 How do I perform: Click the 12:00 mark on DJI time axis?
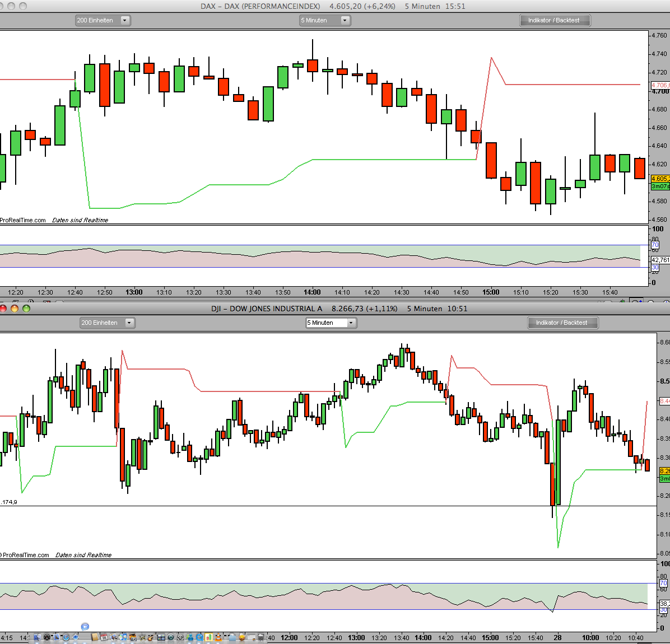pos(289,638)
